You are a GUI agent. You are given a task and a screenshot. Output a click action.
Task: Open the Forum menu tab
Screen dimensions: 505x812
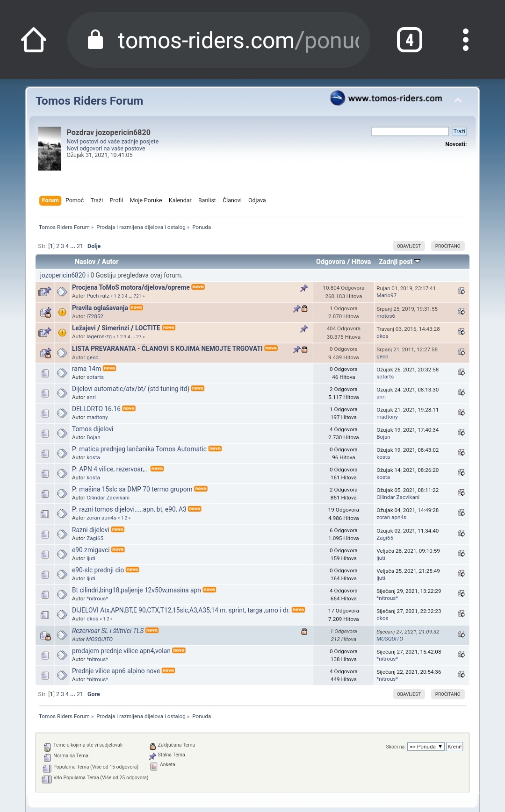coord(50,200)
